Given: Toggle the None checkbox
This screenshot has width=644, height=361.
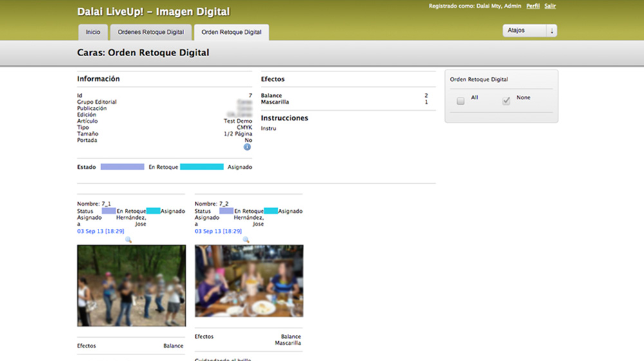Looking at the screenshot, I should 506,101.
